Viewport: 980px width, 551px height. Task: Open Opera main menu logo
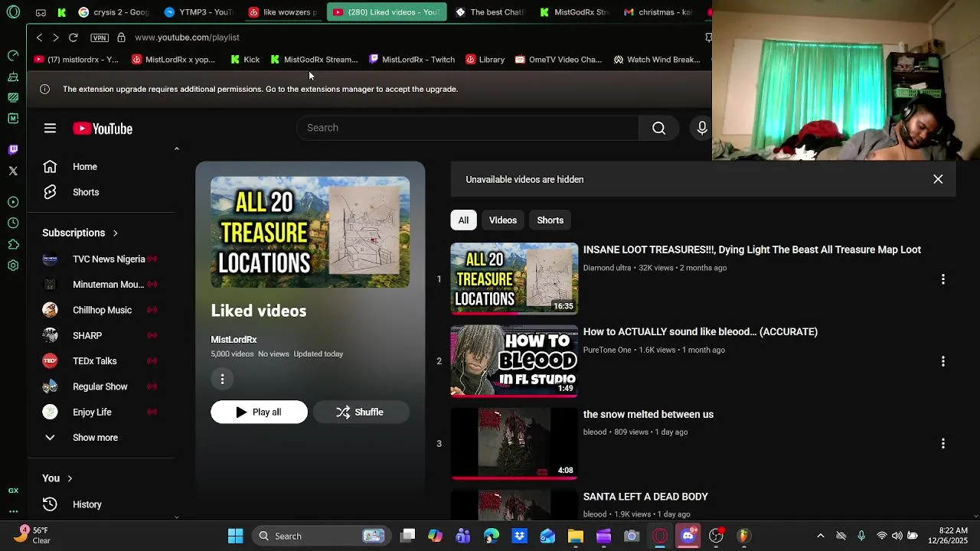(x=13, y=12)
